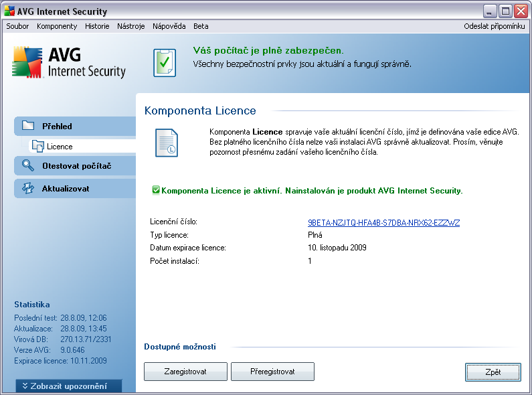Open the Nápověda menu

point(169,26)
